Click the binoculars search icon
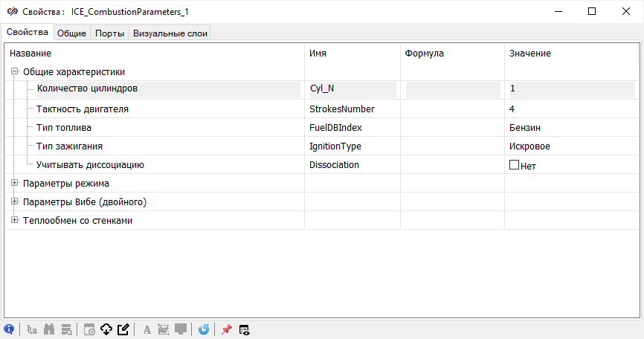 click(x=50, y=329)
